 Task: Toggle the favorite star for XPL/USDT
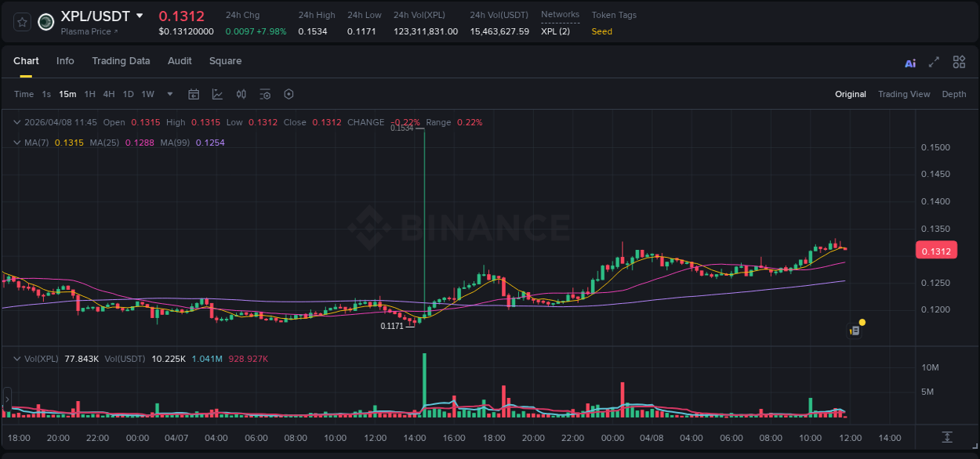click(x=21, y=21)
